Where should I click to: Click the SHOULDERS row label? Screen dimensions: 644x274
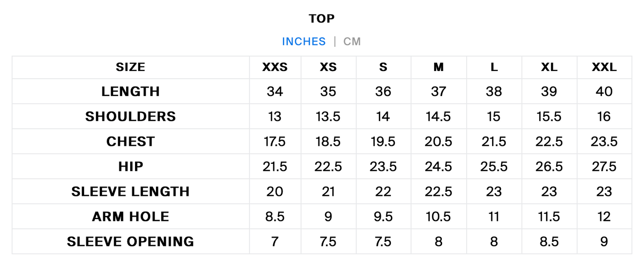(x=131, y=116)
